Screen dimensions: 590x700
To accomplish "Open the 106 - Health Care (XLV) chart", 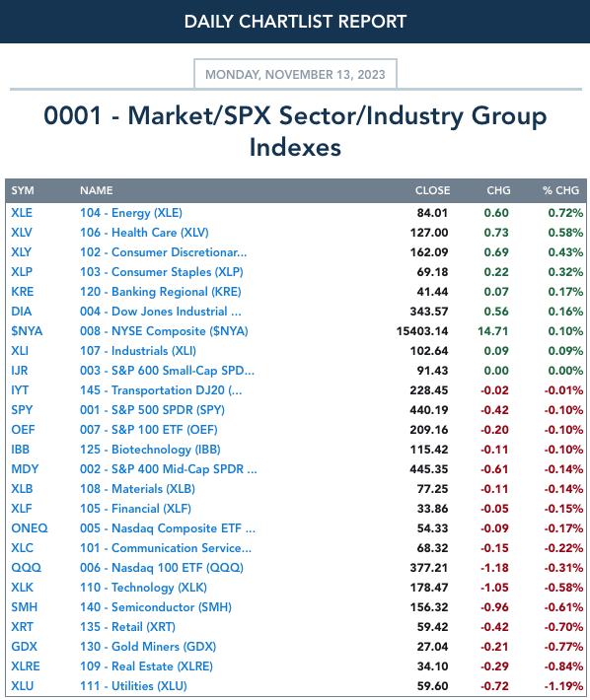I will tap(144, 233).
